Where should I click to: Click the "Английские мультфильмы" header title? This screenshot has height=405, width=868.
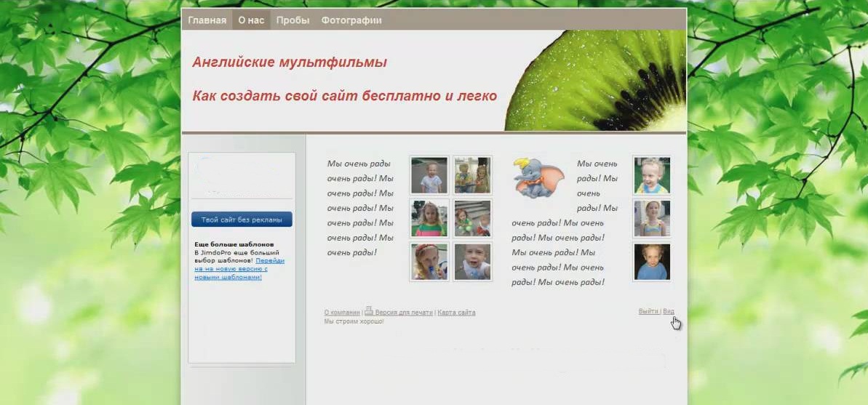(x=290, y=63)
